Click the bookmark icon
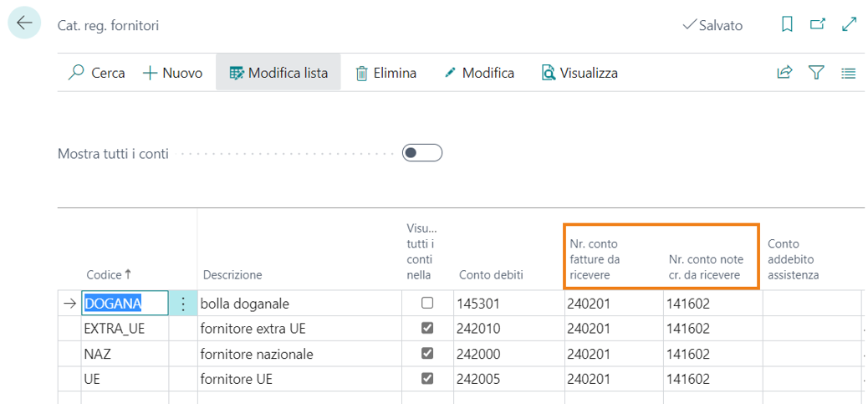Viewport: 868px width, 404px height. [x=787, y=25]
